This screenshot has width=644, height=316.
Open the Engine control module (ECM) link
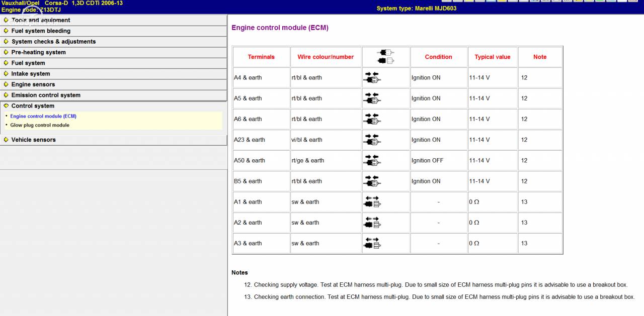(43, 116)
